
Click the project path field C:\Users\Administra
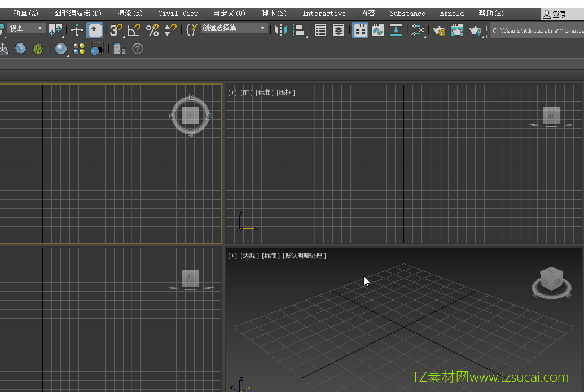[537, 30]
